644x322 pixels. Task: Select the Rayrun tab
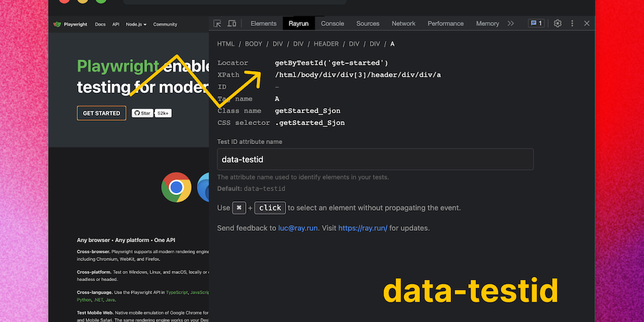[x=299, y=23]
